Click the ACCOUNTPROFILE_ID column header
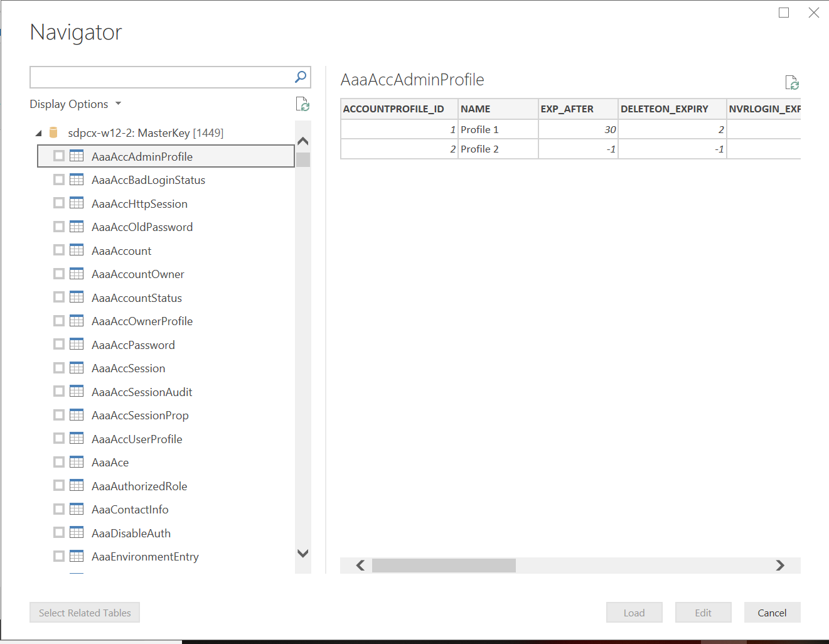This screenshot has width=829, height=644. [399, 109]
